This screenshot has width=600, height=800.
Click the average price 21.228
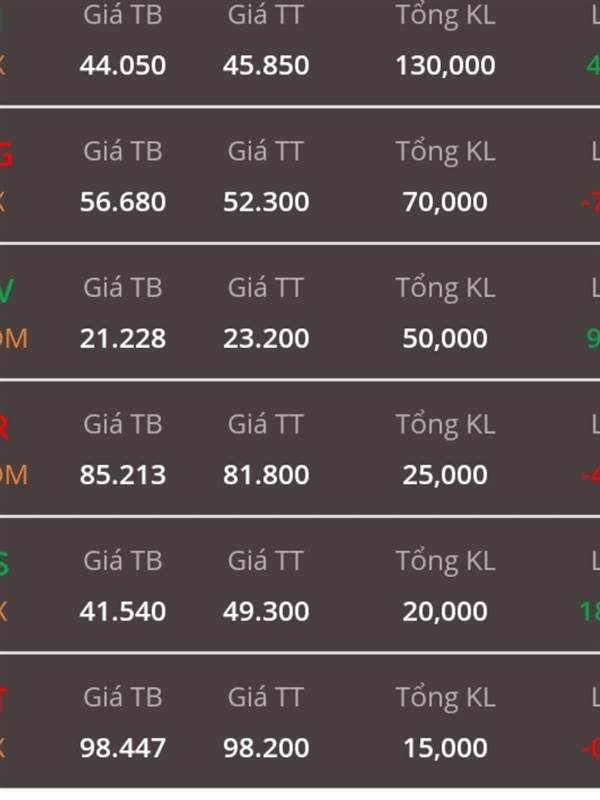pos(123,338)
